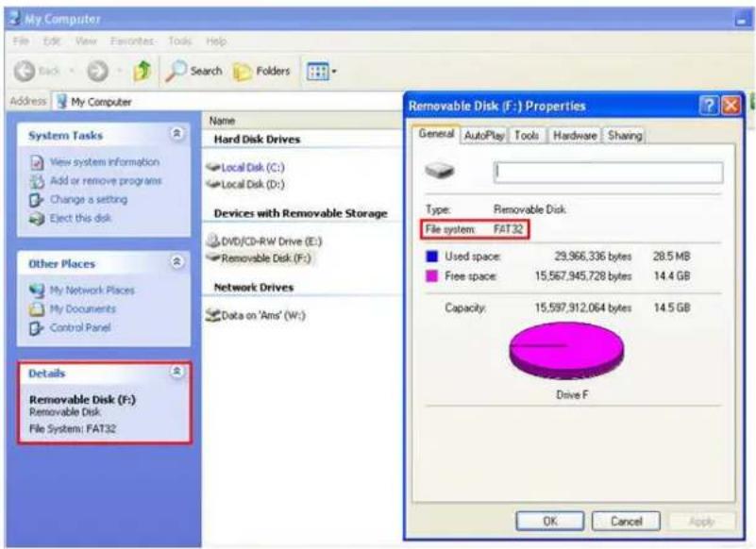This screenshot has height=549, width=756.
Task: Click the drive icon in Properties dialog
Action: click(x=439, y=170)
